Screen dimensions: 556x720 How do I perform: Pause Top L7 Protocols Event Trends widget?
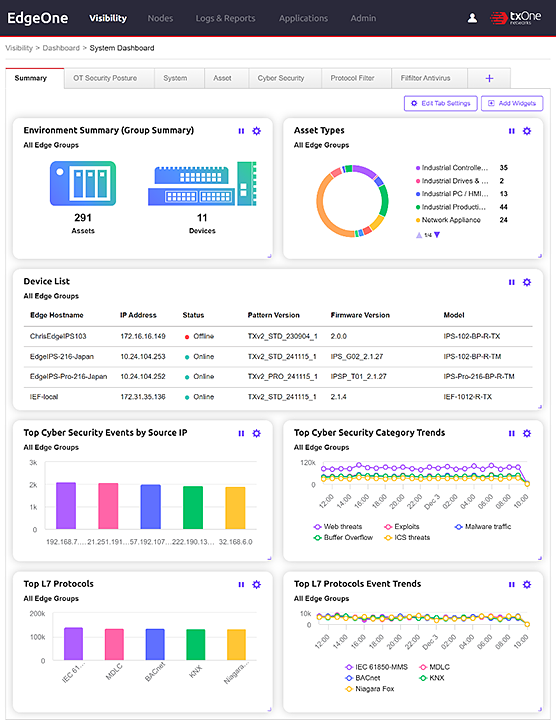(x=511, y=585)
